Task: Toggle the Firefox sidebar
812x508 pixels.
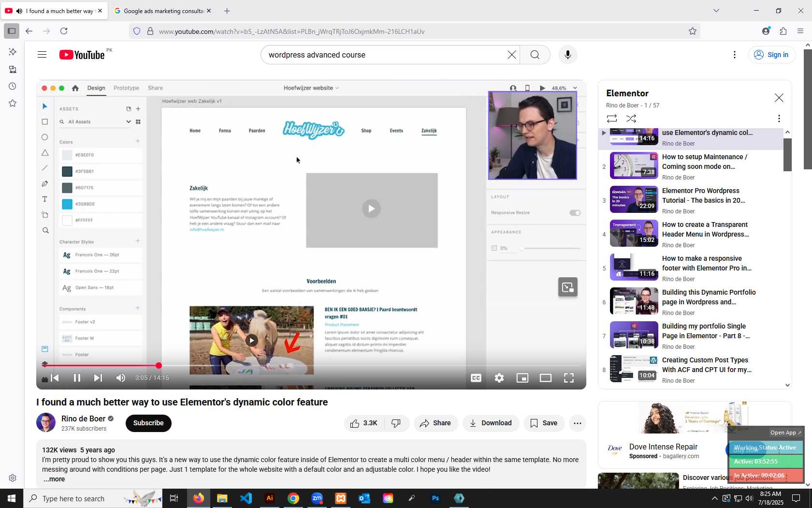Action: point(12,31)
